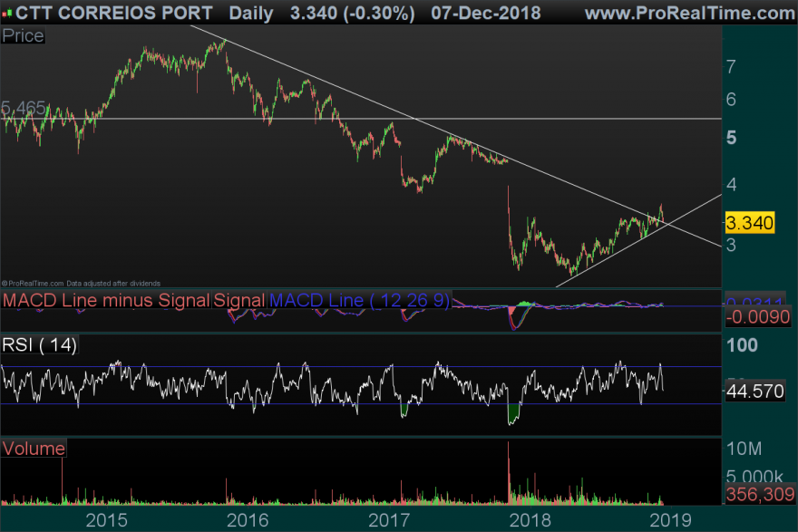The width and height of the screenshot is (798, 532).
Task: Click the date 07-Dec-2018 in header
Action: click(485, 14)
